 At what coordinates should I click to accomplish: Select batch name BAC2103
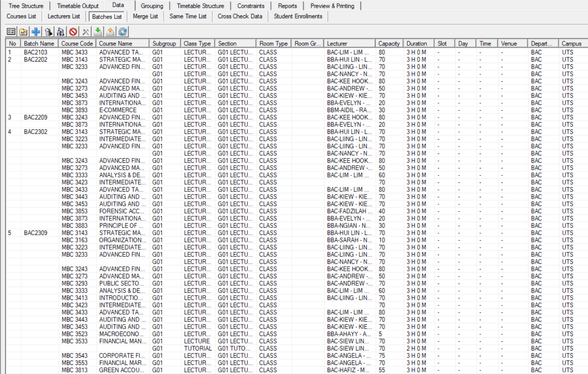pos(36,52)
